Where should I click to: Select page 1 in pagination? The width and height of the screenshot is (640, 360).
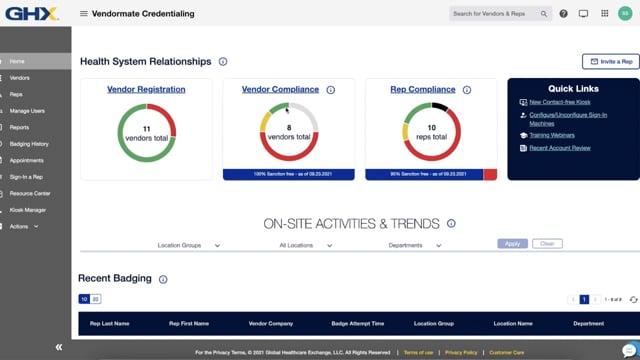point(584,300)
